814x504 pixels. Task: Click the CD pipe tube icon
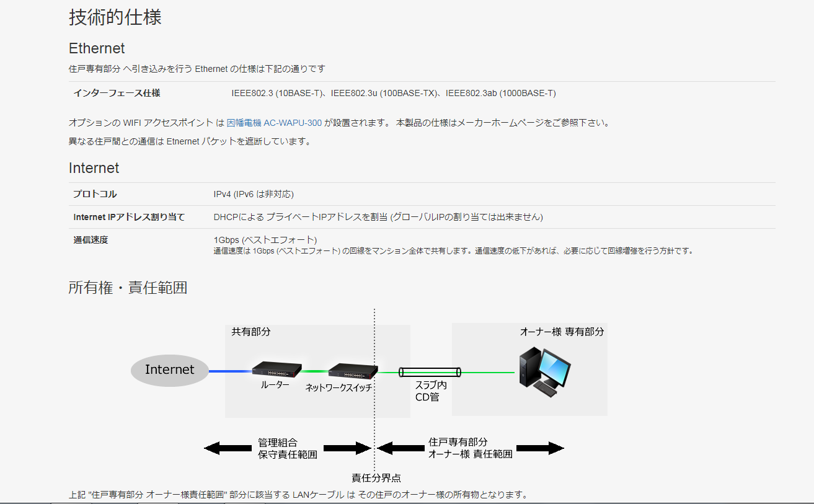(430, 372)
